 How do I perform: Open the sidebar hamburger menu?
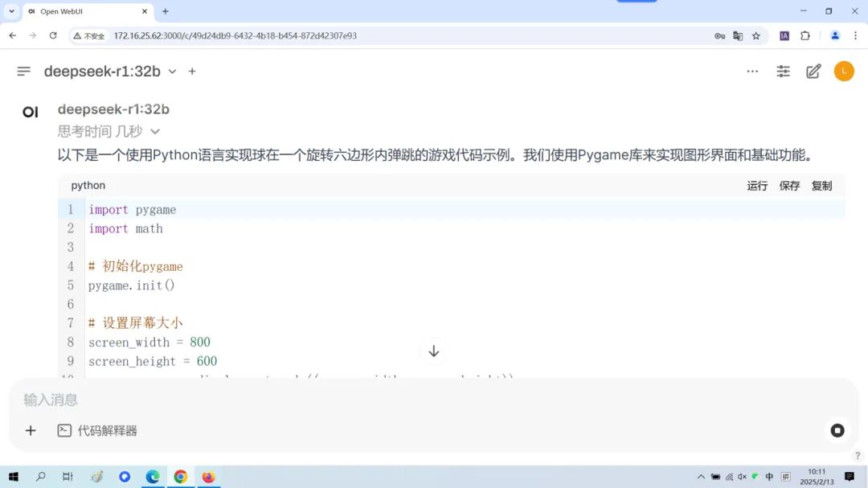click(23, 72)
